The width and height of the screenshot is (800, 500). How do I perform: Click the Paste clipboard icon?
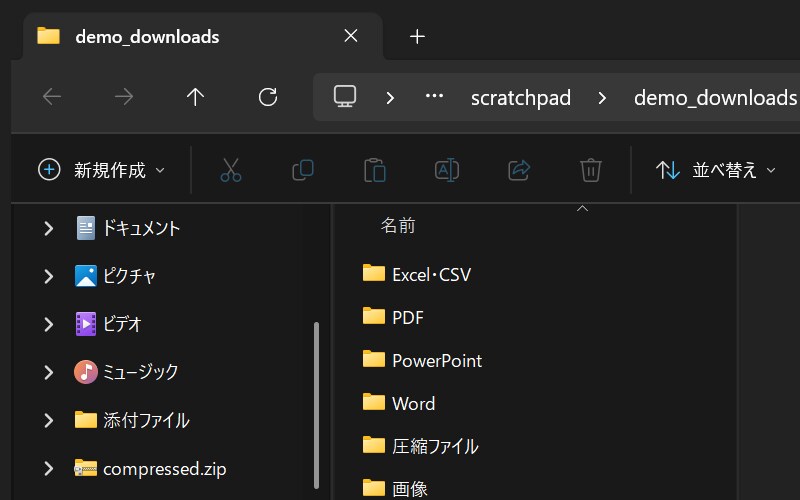tap(375, 170)
